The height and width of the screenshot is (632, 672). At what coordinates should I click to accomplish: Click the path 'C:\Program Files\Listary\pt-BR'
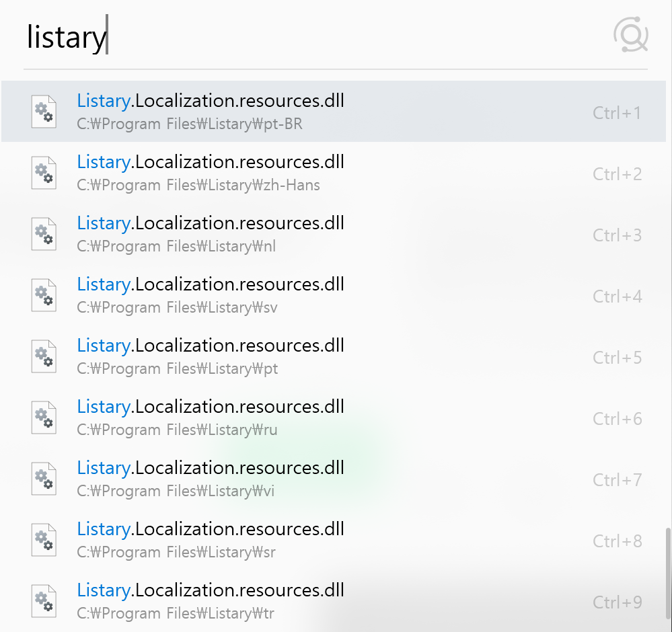point(190,124)
